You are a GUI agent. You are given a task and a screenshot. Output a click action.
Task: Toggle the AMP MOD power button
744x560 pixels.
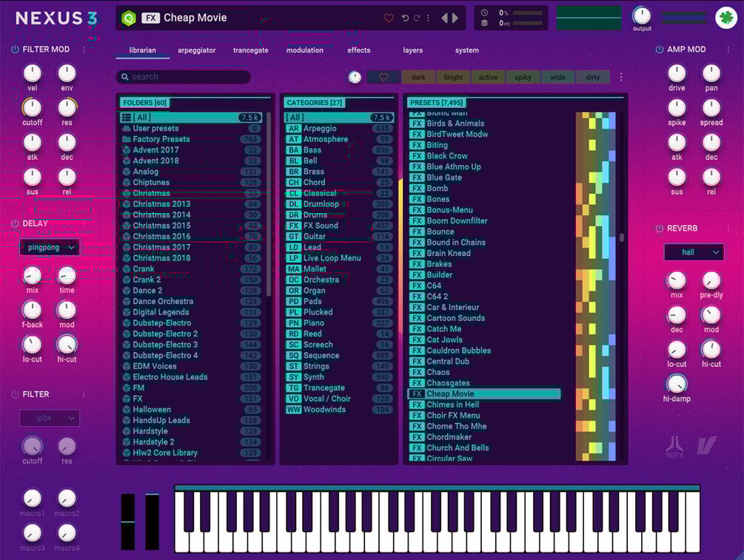coord(660,50)
